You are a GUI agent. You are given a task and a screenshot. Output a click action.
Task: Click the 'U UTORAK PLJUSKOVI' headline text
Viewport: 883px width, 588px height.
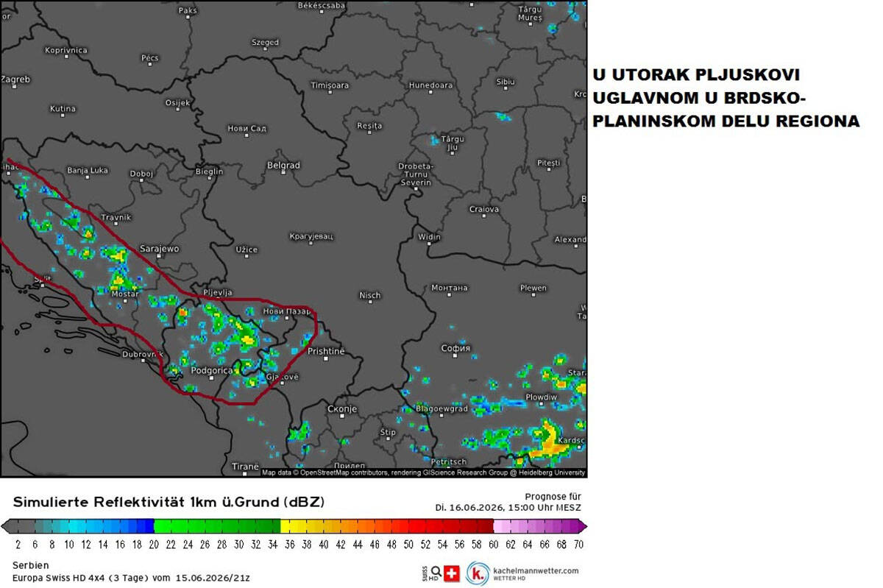pyautogui.click(x=696, y=76)
